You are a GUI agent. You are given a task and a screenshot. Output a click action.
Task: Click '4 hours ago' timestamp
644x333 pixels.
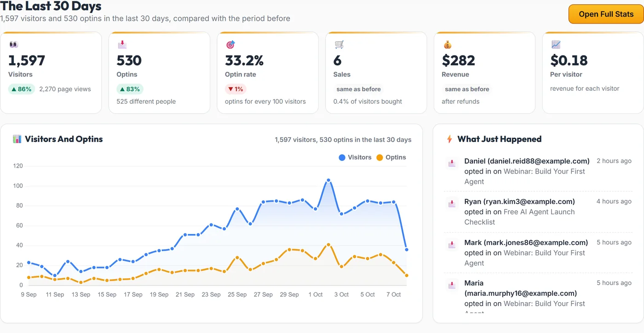point(614,202)
